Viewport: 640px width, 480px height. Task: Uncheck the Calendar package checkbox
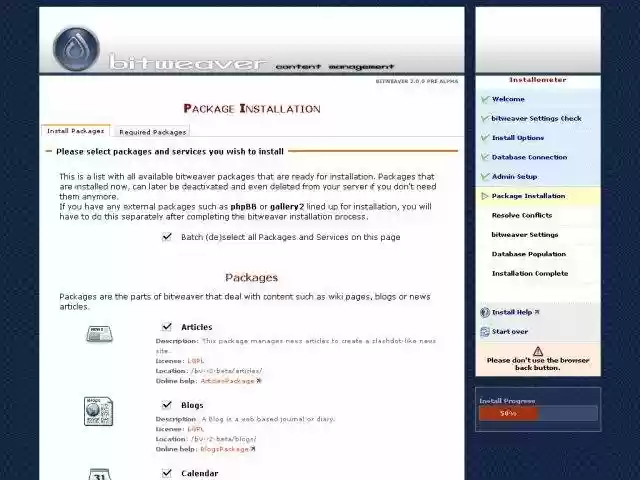click(x=167, y=473)
